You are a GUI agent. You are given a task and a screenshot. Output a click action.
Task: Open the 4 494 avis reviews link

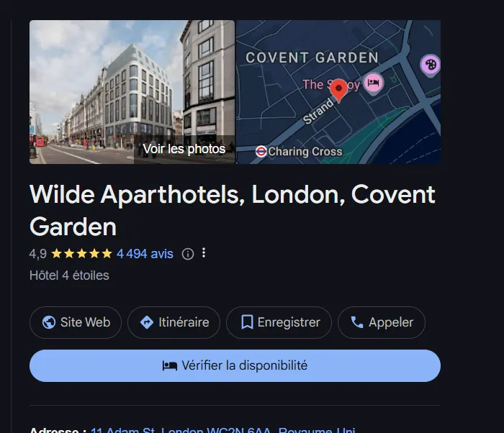tap(145, 254)
